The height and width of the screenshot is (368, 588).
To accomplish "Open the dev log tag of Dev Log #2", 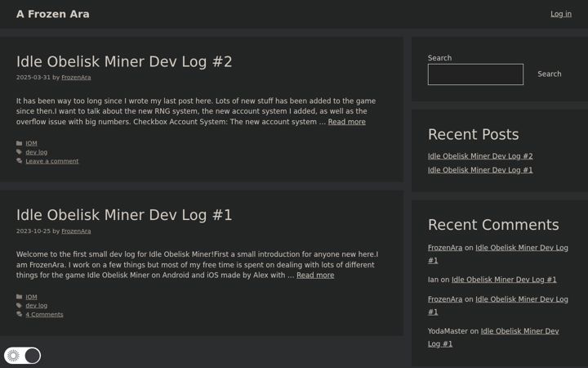I will coord(37,152).
